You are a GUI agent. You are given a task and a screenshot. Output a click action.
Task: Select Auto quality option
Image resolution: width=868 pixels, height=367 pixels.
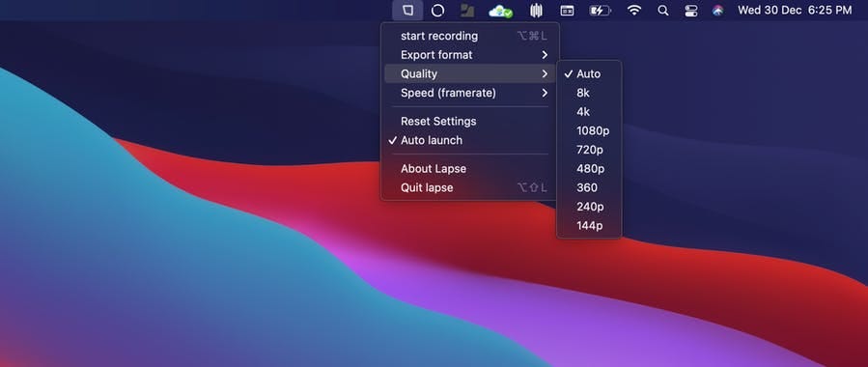pyautogui.click(x=589, y=73)
